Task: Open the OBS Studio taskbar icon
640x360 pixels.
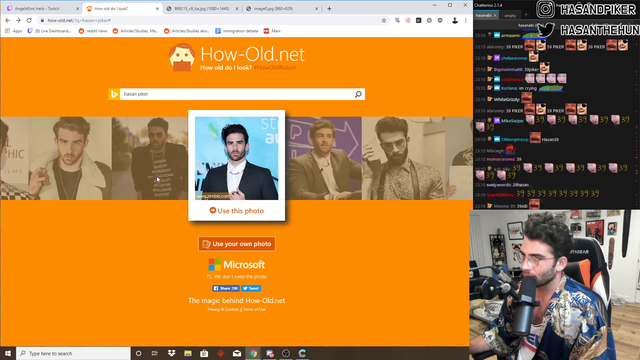Action: coord(286,353)
